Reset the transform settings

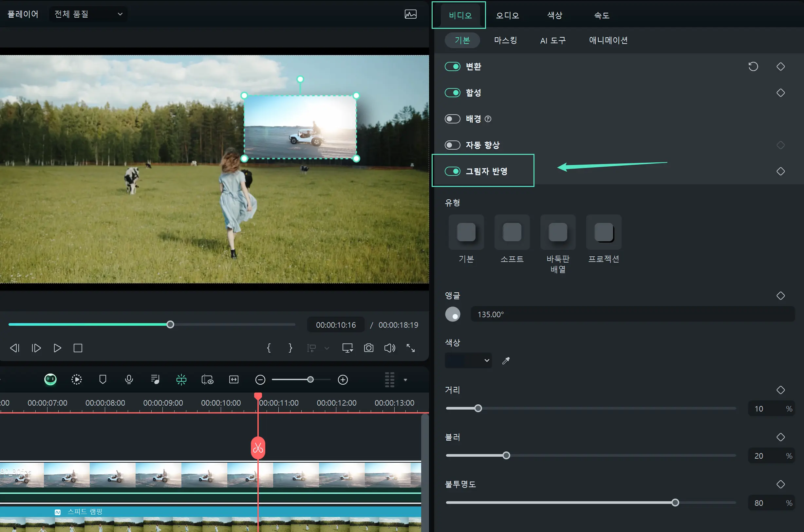point(753,66)
